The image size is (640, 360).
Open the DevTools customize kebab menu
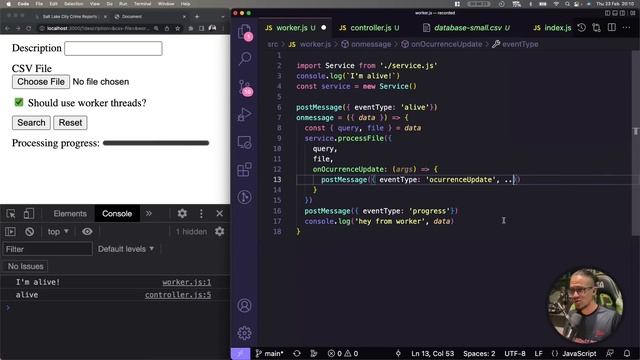(201, 213)
